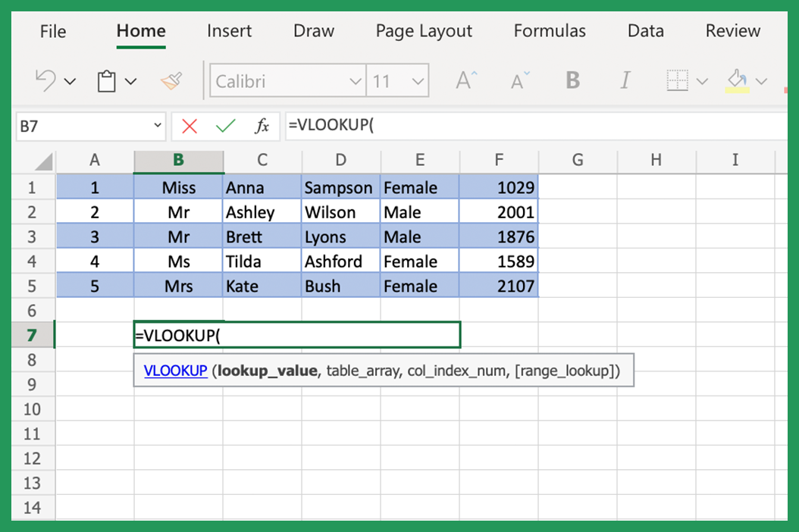The image size is (799, 532).
Task: Open the Calibri font name dropdown
Action: [x=355, y=80]
